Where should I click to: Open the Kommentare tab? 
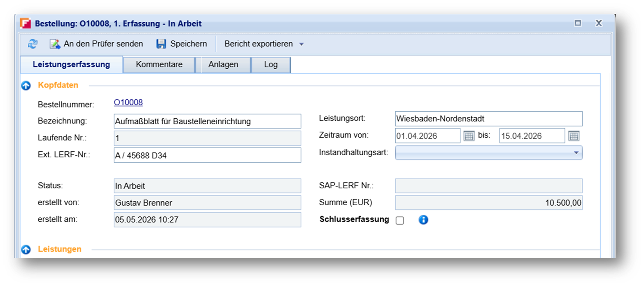pos(159,65)
